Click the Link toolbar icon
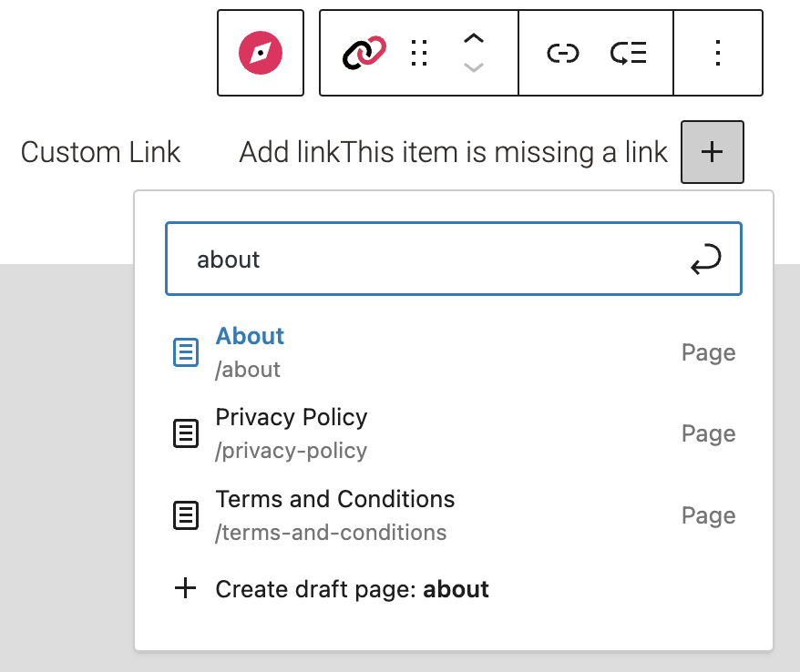 (x=562, y=53)
